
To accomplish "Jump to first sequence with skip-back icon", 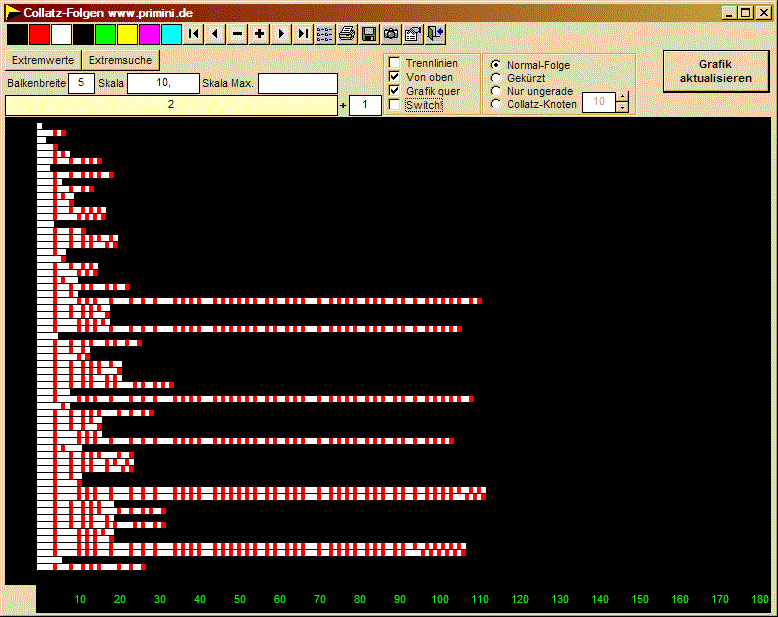I will point(194,34).
